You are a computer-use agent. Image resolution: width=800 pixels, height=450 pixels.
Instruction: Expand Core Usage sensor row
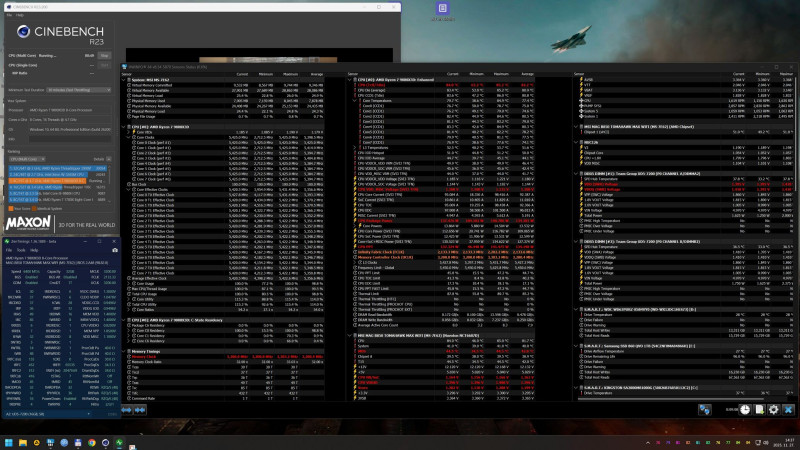point(129,283)
